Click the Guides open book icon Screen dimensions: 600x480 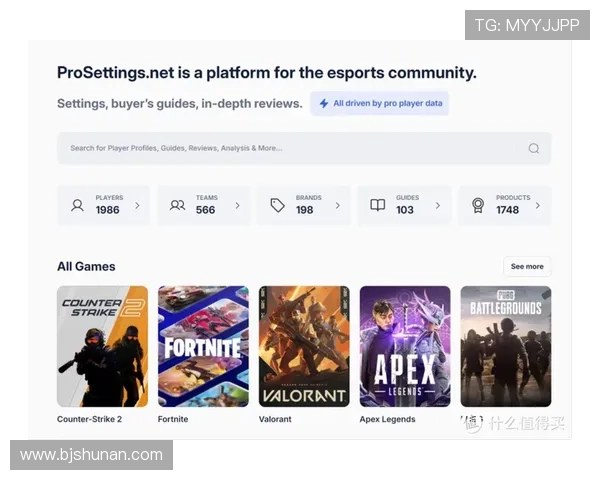pyautogui.click(x=377, y=205)
